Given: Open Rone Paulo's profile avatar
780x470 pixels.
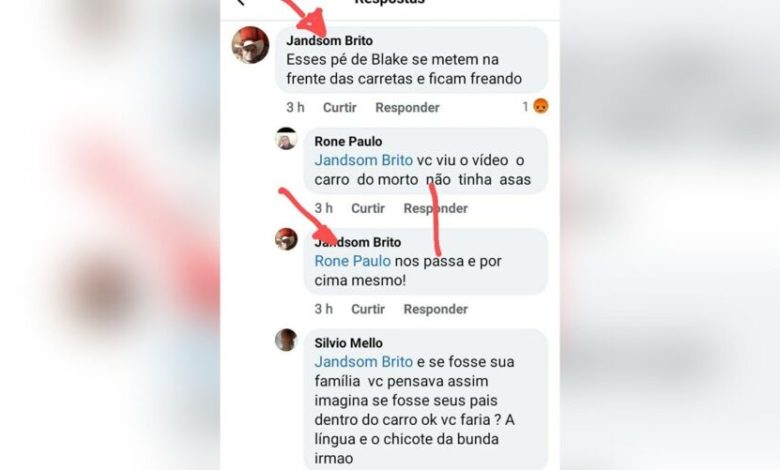Looking at the screenshot, I should click(287, 139).
